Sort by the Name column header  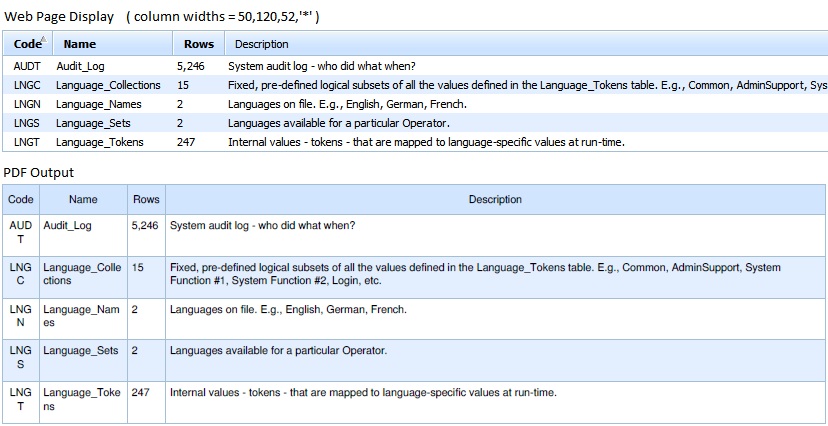coord(79,44)
